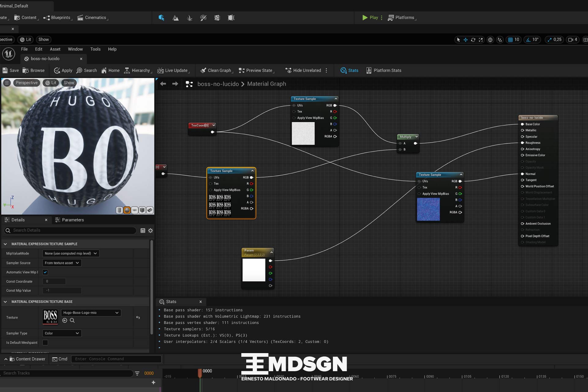
Task: Select the cylinder preview mesh
Action: pos(119,210)
